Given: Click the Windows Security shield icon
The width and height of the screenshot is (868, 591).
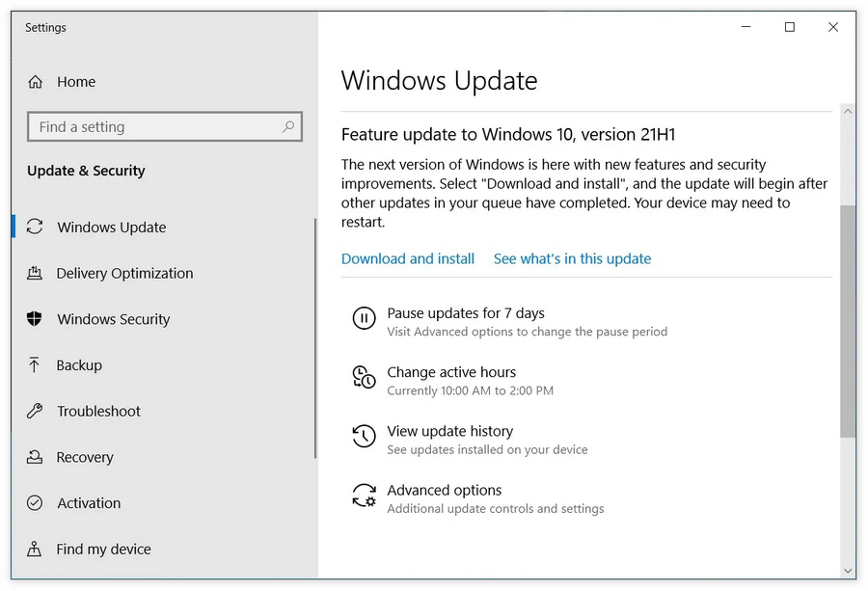Looking at the screenshot, I should click(35, 319).
